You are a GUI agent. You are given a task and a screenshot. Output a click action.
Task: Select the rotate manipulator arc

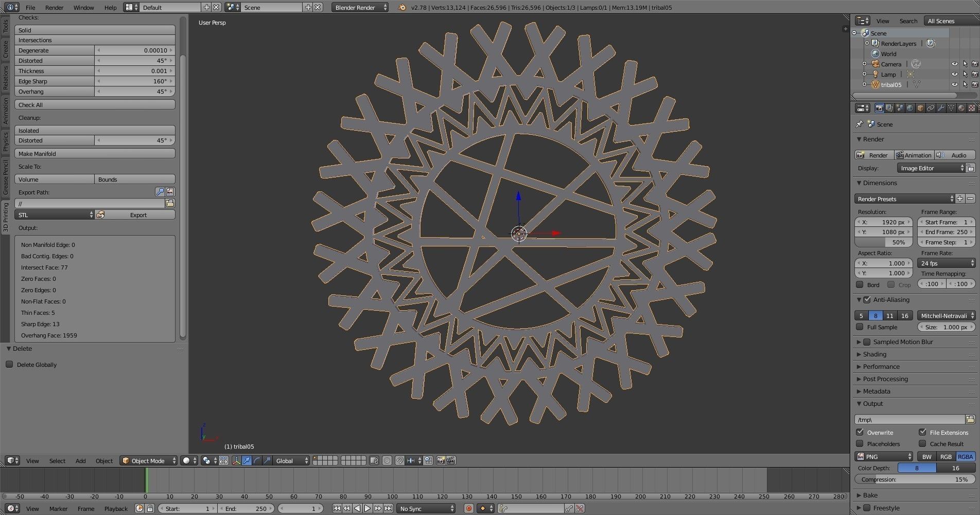point(257,460)
